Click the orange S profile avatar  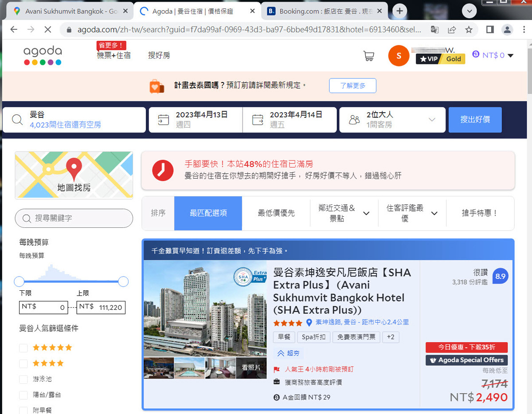(399, 56)
